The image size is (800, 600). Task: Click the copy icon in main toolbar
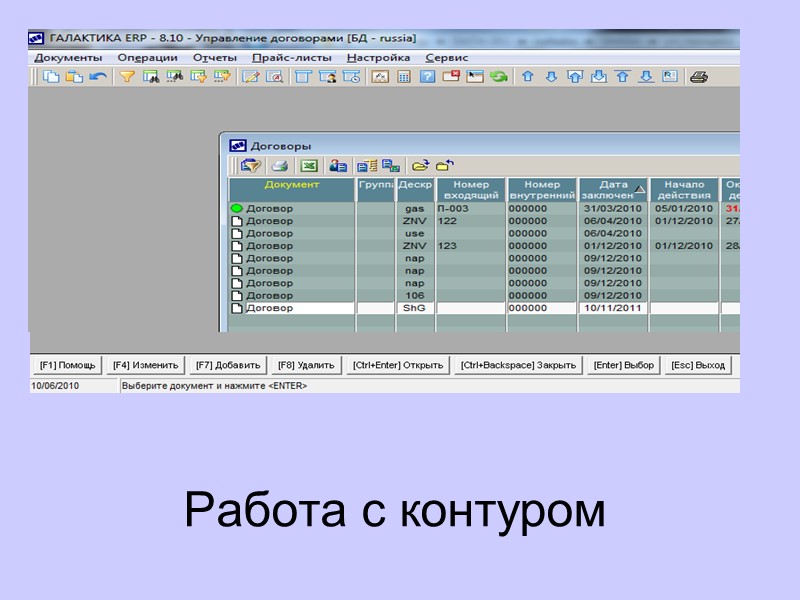click(51, 77)
